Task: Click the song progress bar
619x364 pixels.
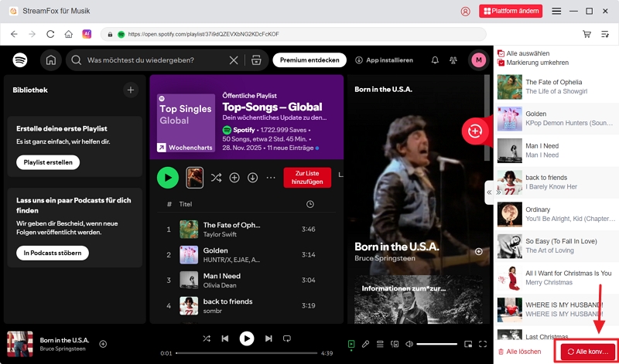Action: click(x=247, y=353)
